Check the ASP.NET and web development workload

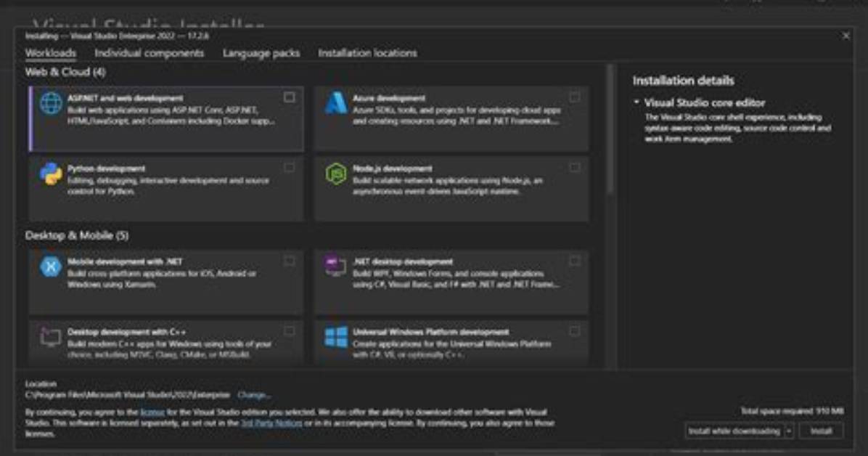pyautogui.click(x=289, y=97)
